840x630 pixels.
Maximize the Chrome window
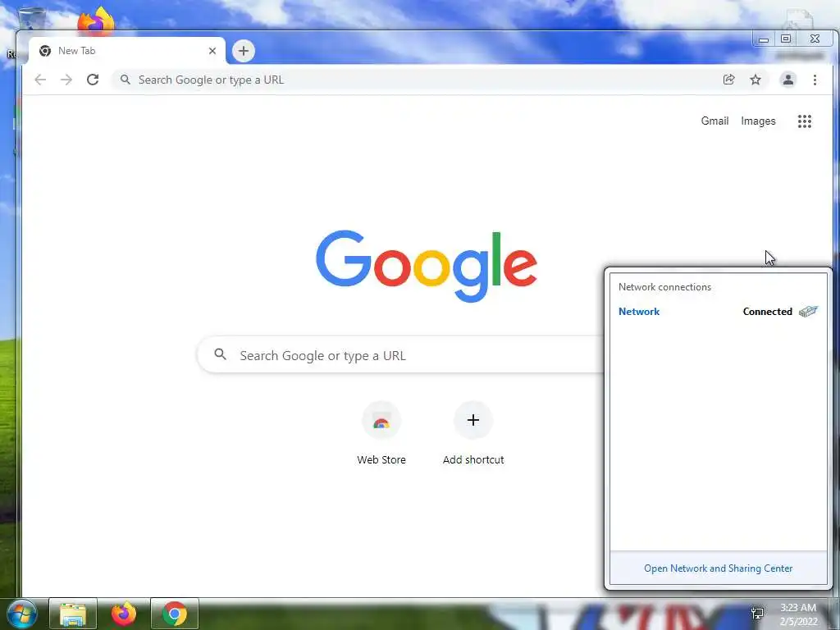point(786,39)
